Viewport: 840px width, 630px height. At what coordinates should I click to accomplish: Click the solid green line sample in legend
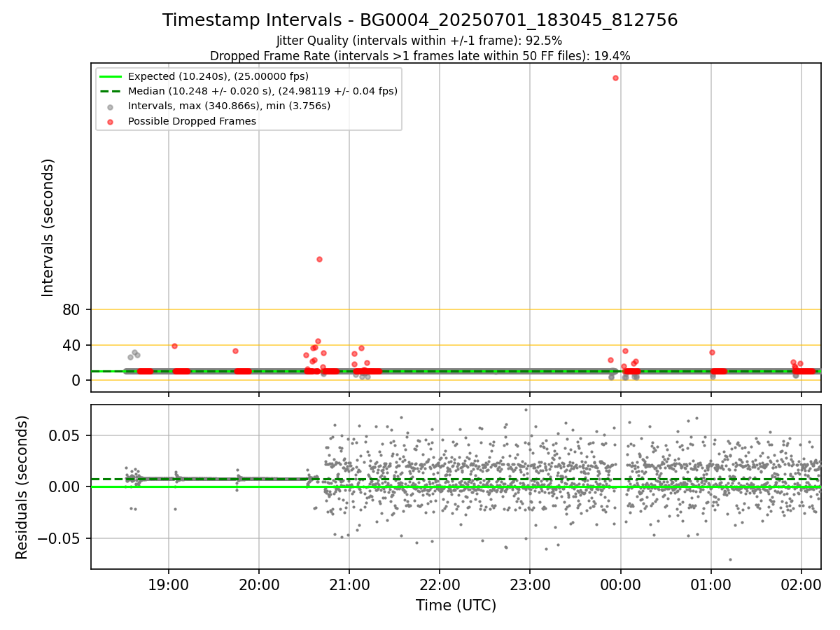(111, 76)
